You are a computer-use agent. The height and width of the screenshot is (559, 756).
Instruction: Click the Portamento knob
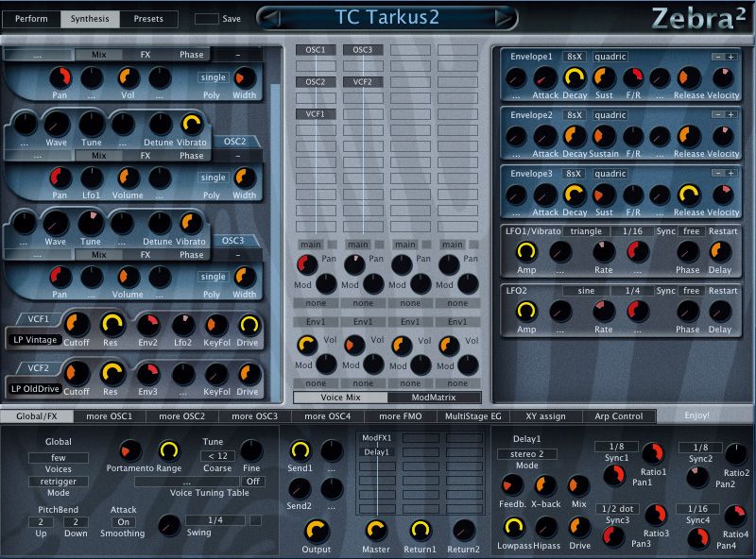(x=131, y=450)
